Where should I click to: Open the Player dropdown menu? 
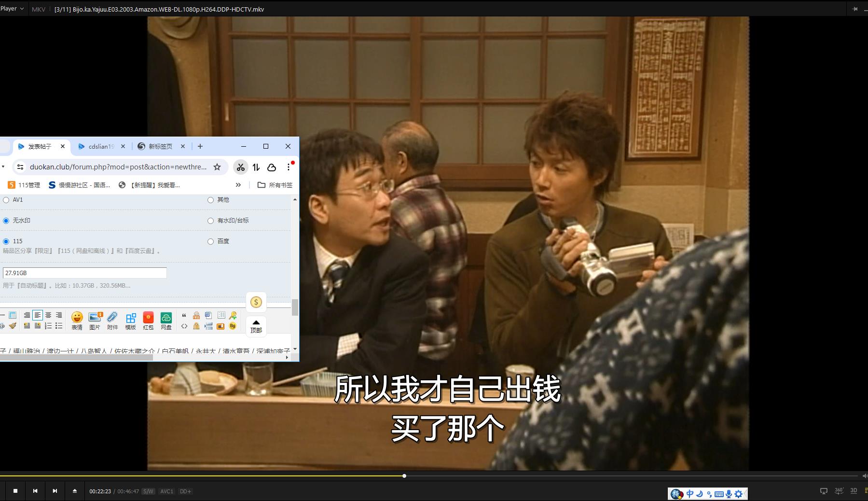[12, 8]
